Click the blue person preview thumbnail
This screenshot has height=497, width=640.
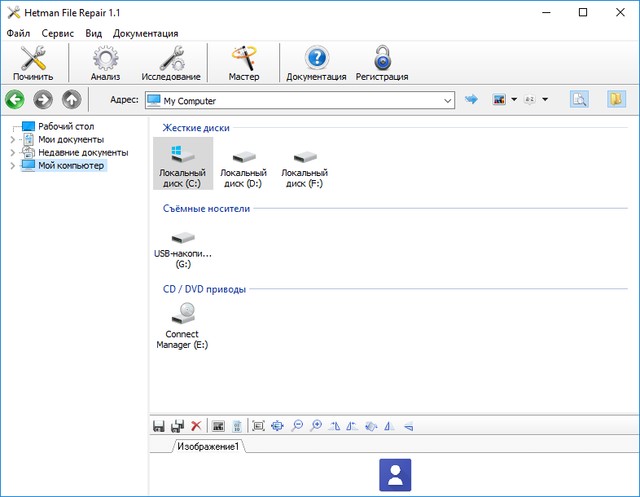(x=395, y=475)
